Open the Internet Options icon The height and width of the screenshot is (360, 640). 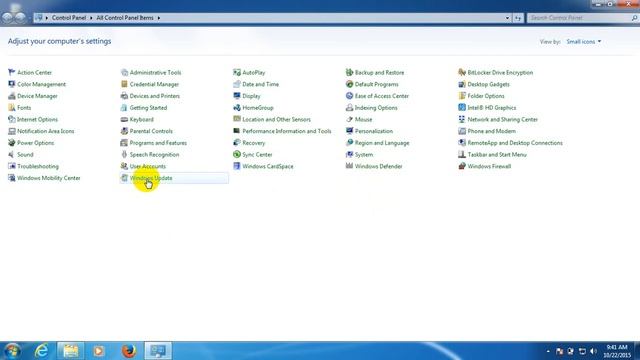point(11,120)
